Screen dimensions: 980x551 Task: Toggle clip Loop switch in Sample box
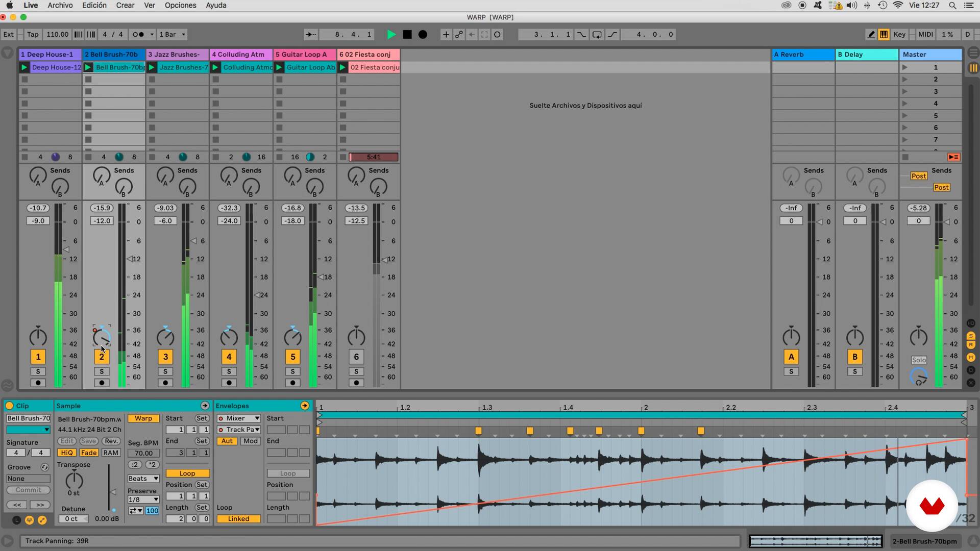[187, 473]
